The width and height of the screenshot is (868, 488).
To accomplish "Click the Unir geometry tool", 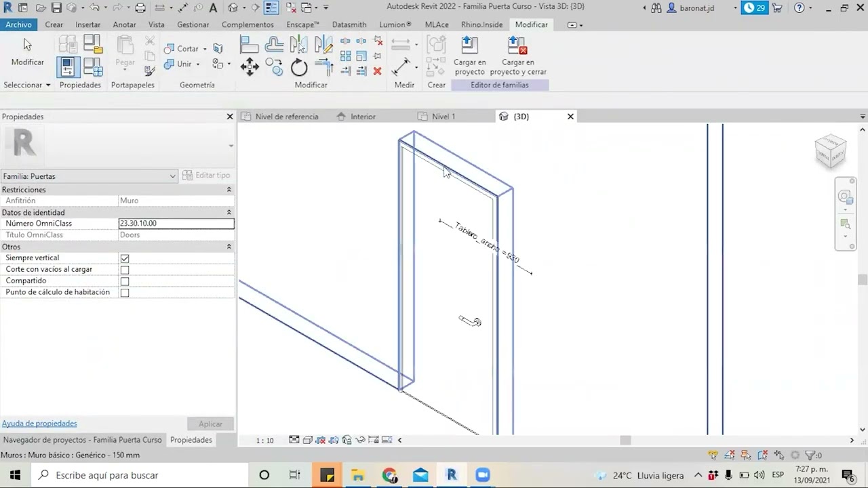I will click(x=178, y=64).
